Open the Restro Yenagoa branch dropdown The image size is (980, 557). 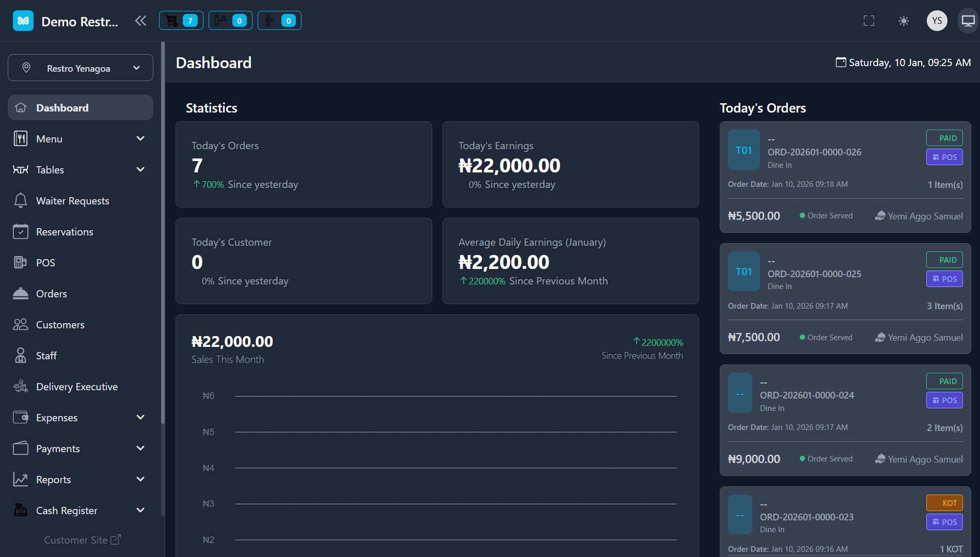pyautogui.click(x=81, y=68)
